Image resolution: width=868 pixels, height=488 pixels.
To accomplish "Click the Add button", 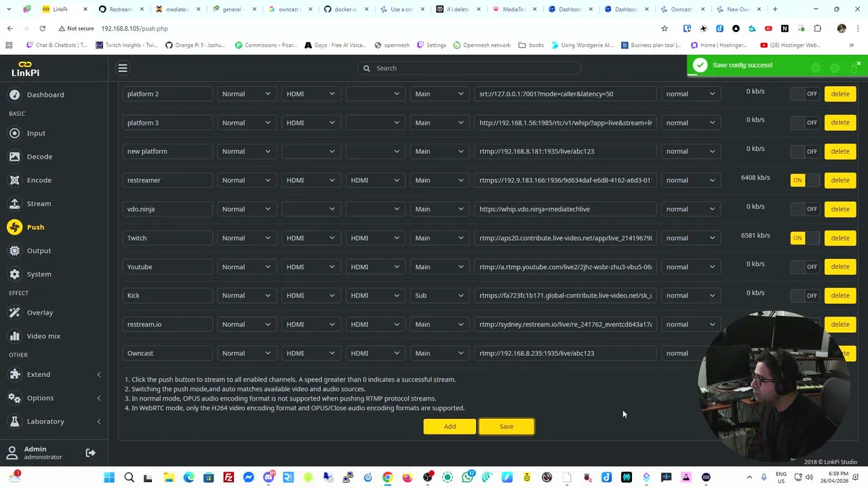I will click(x=450, y=426).
